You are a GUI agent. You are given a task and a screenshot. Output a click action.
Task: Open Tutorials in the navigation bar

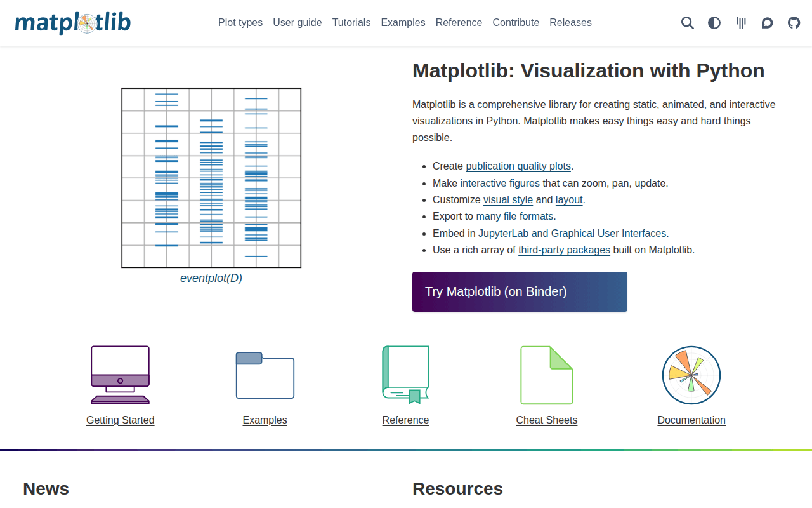pos(351,22)
